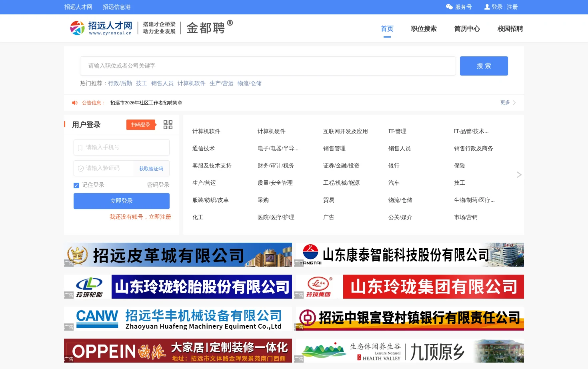The image size is (588, 369).
Task: Open 保险 category
Action: (x=460, y=166)
